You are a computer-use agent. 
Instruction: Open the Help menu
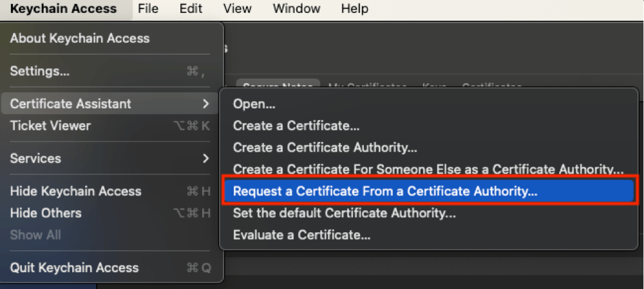[x=355, y=8]
